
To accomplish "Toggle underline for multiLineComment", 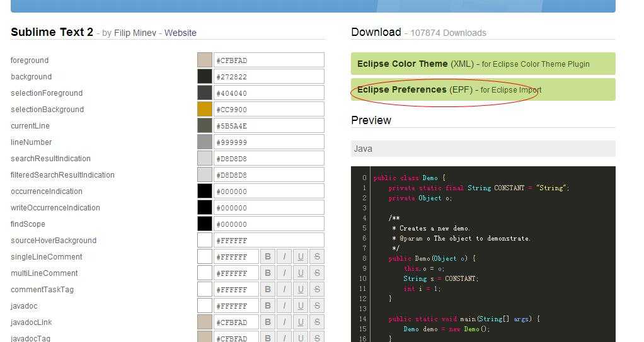I will pos(300,273).
